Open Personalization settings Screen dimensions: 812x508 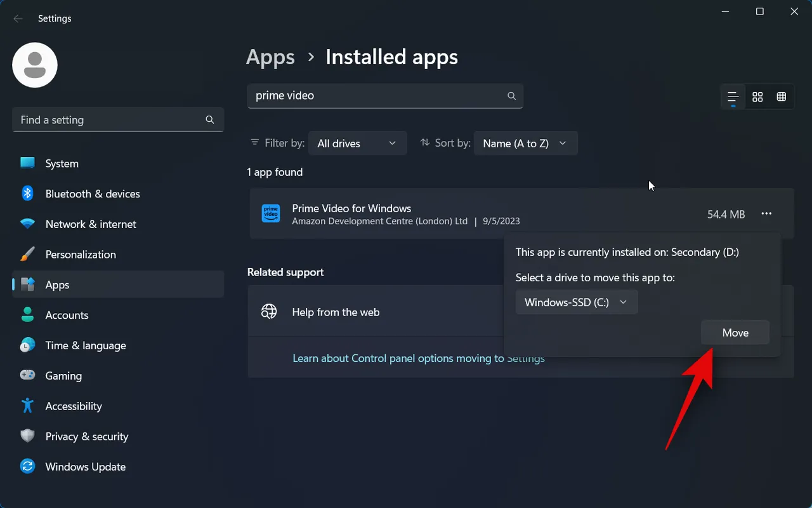coord(118,255)
